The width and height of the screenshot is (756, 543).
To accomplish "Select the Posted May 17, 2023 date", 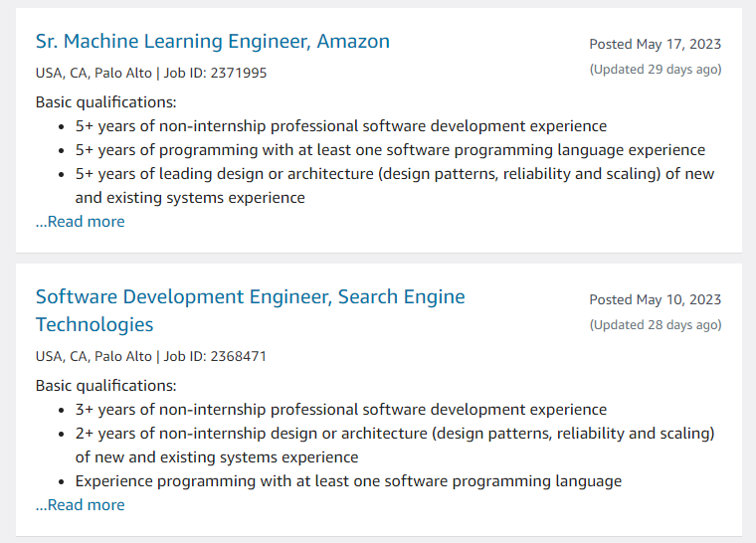I will [655, 44].
